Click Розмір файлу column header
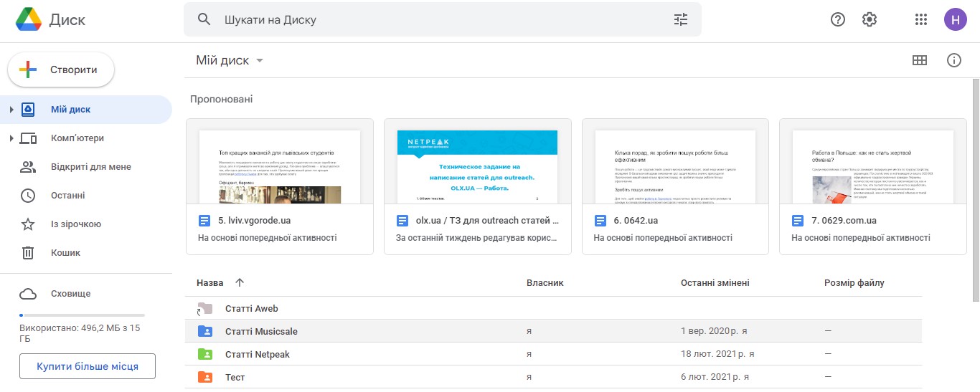This screenshot has height=392, width=980. point(854,283)
